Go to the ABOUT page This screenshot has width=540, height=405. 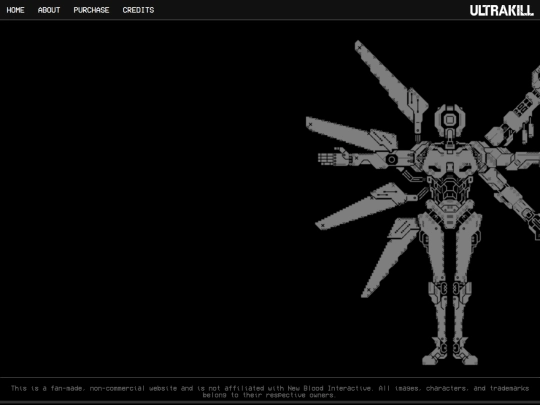pos(49,10)
